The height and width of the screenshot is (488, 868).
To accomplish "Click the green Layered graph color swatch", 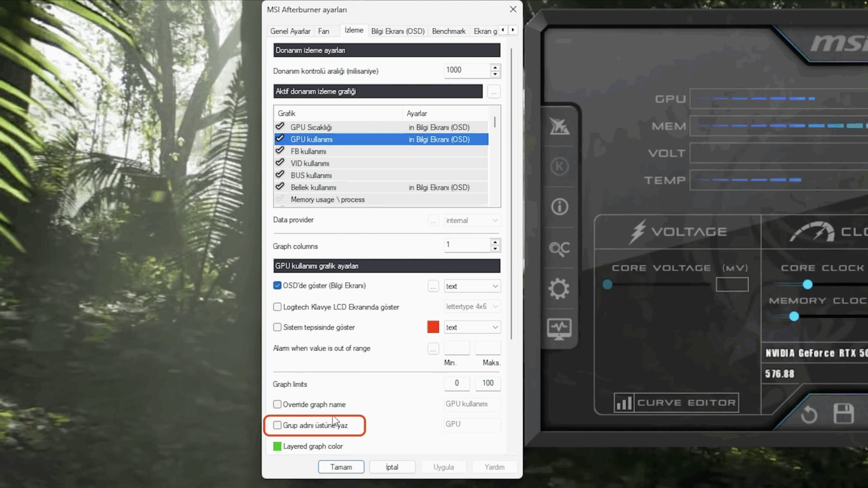I will tap(276, 446).
